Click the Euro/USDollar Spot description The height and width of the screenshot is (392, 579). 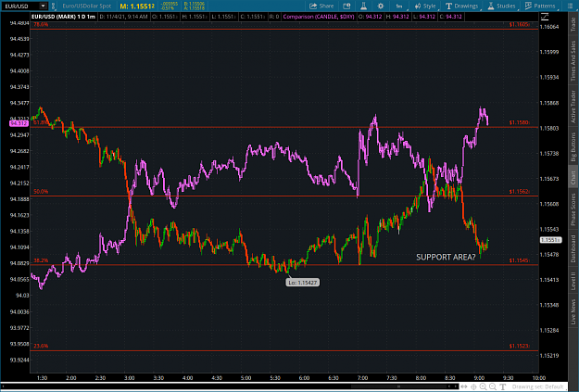point(87,6)
